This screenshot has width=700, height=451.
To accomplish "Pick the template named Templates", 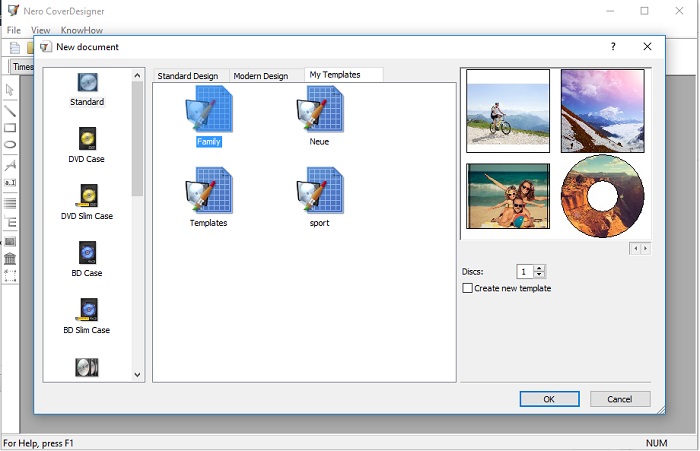I will point(208,197).
